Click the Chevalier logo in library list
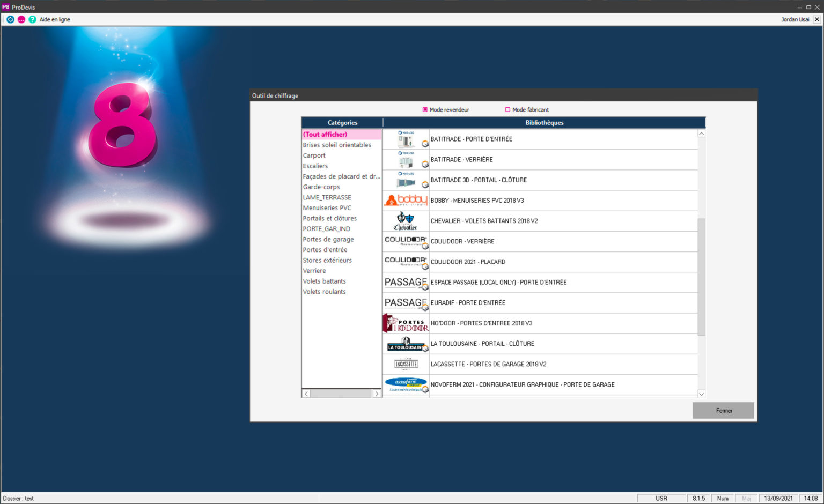 point(406,221)
